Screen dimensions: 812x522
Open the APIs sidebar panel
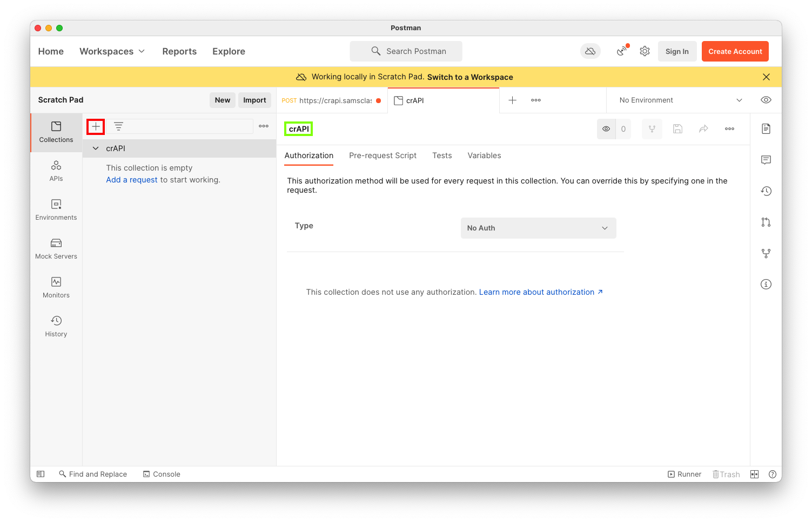pos(56,171)
